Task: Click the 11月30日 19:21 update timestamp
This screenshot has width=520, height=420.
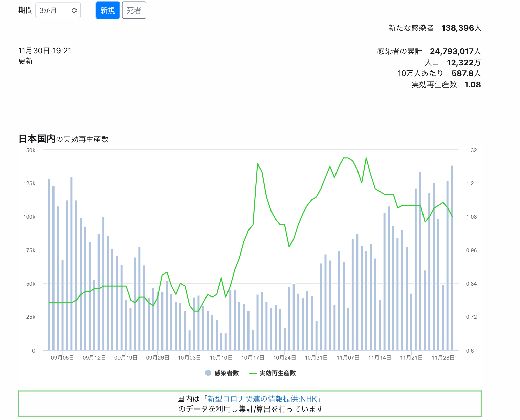Action: (x=45, y=51)
